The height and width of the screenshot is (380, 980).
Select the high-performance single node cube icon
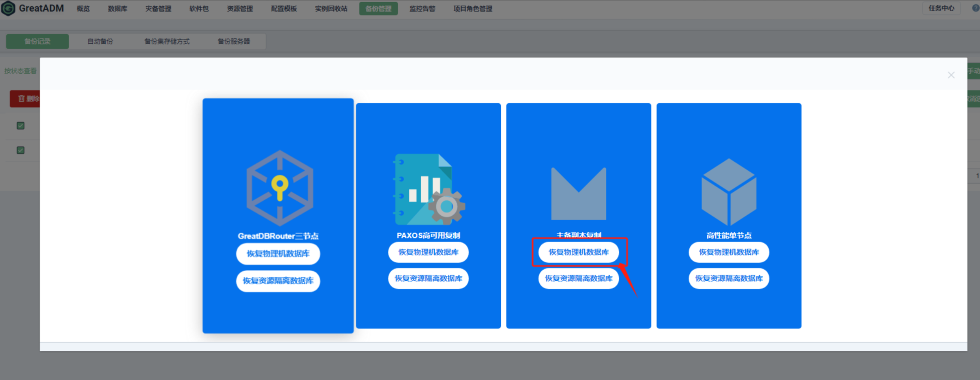(x=729, y=192)
